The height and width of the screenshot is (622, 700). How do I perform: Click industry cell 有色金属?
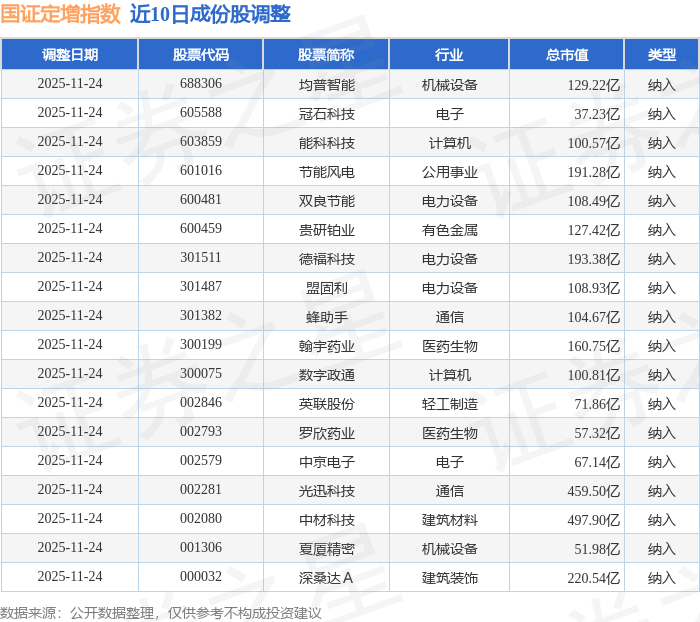tap(450, 230)
